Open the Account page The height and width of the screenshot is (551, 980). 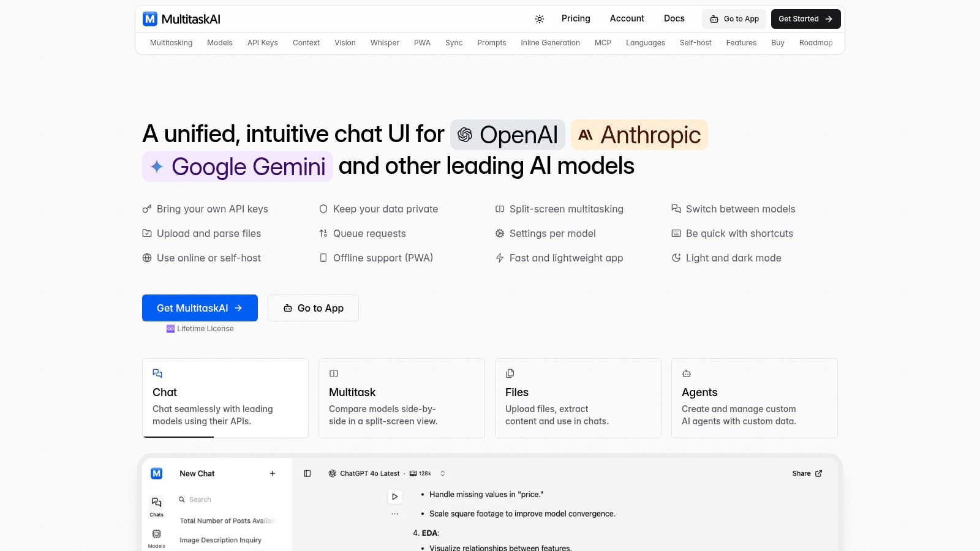(x=627, y=18)
